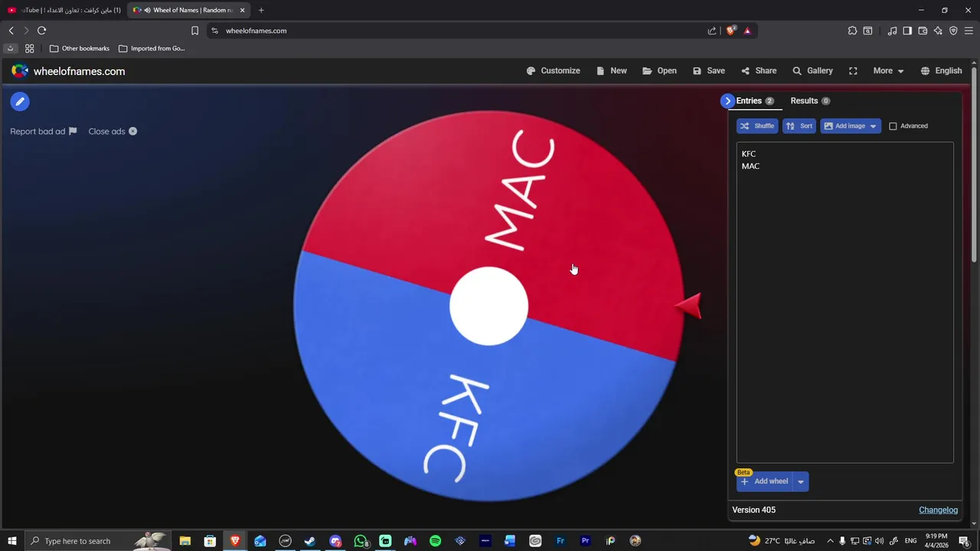
Task: Open media control music-note icon
Action: pyautogui.click(x=892, y=31)
